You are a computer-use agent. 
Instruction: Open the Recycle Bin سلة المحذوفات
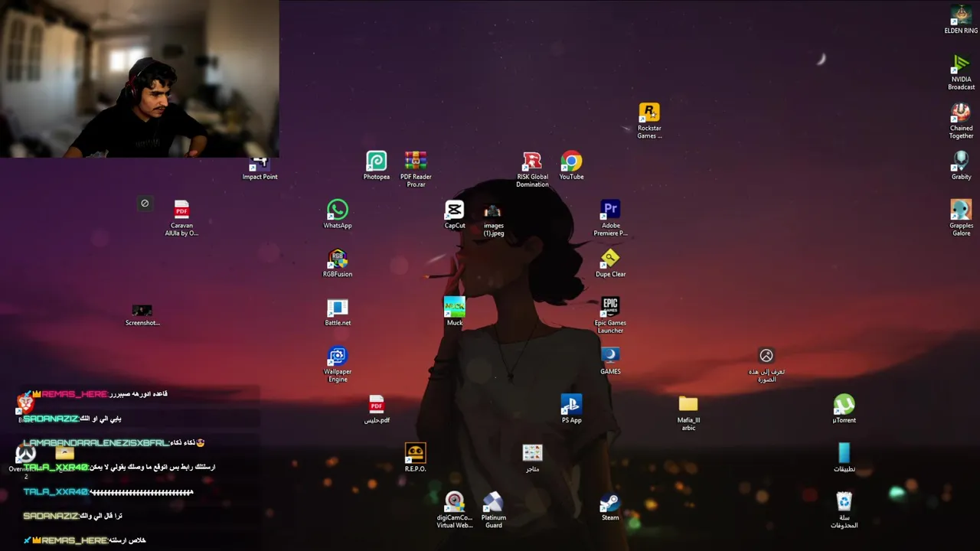[844, 510]
